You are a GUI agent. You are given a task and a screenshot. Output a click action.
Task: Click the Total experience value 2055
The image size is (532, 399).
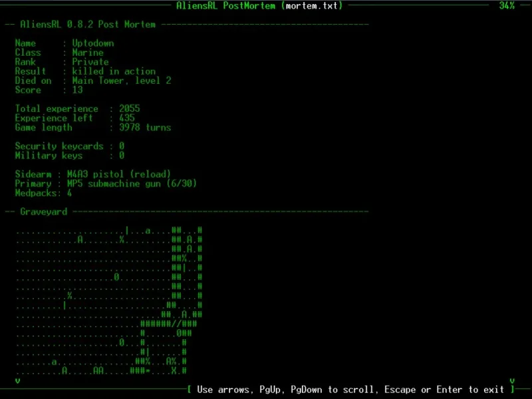click(x=129, y=108)
